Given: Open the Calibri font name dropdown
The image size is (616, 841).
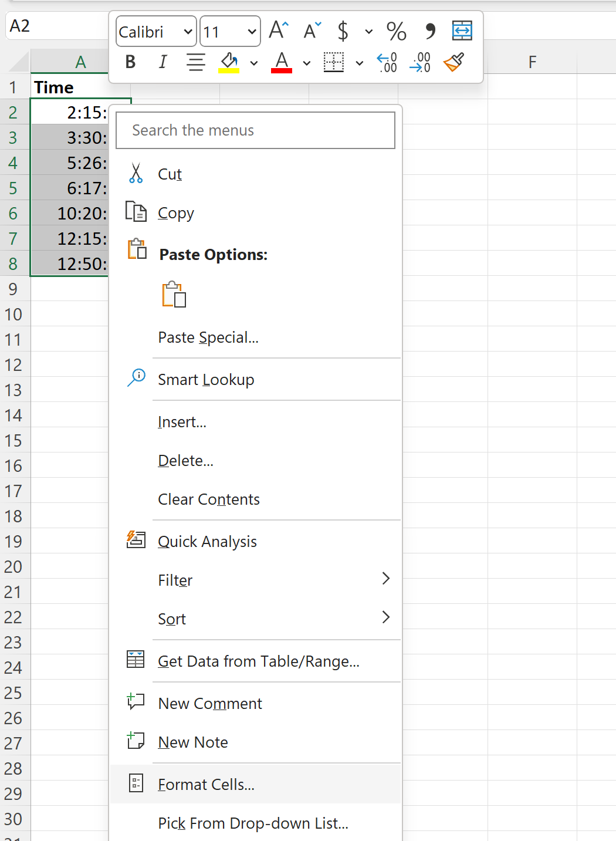Looking at the screenshot, I should (x=156, y=31).
